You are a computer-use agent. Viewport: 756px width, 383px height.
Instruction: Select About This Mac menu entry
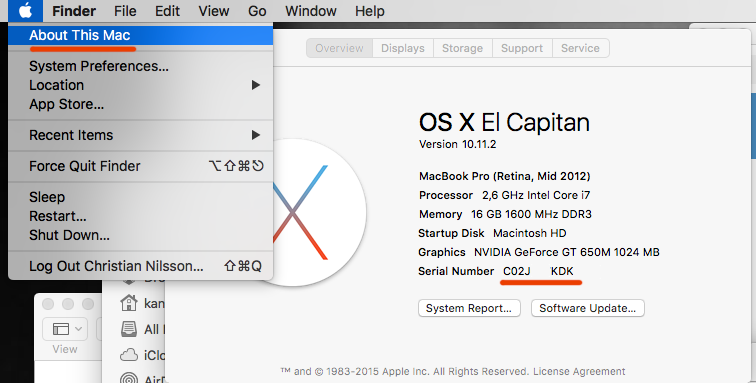click(x=140, y=35)
